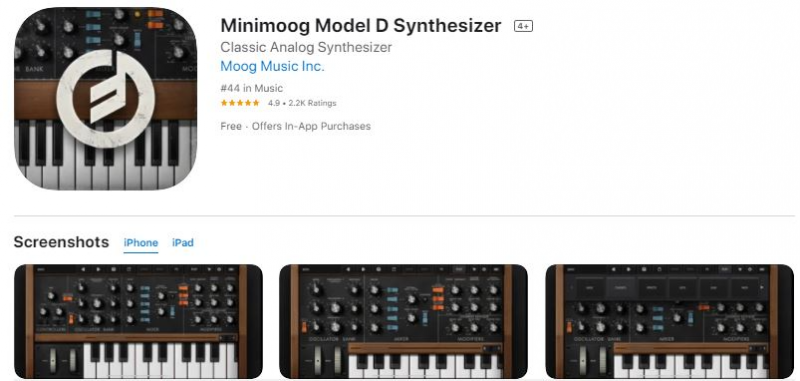Tap play arrow in first screenshot toolbar

coord(98,269)
